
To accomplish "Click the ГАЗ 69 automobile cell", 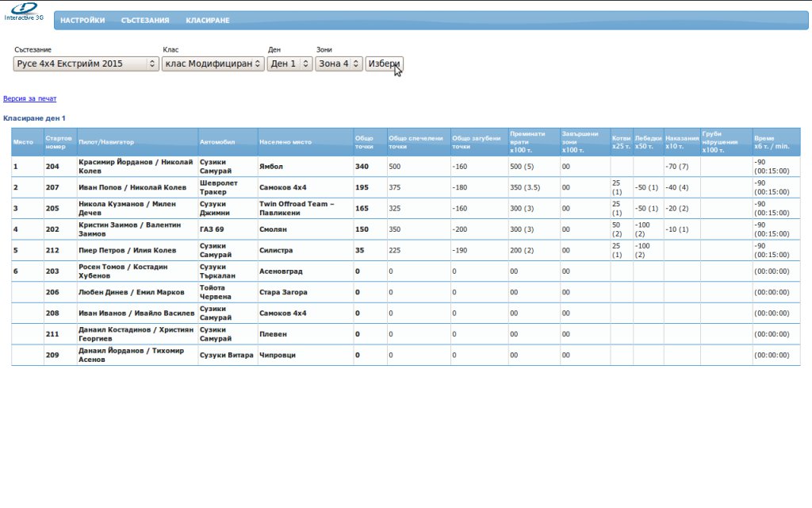I will pos(212,229).
